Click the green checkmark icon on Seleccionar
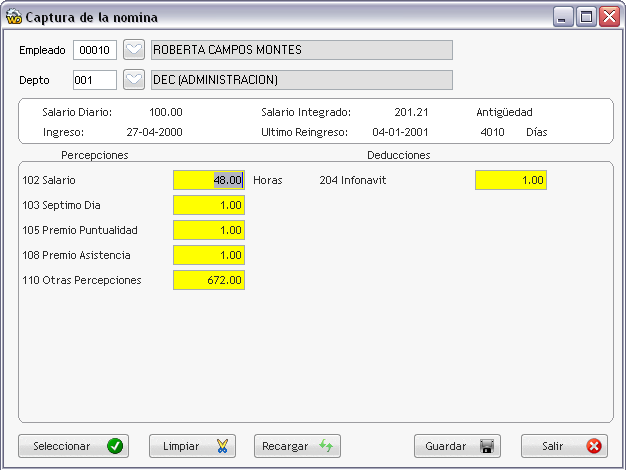 [115, 446]
